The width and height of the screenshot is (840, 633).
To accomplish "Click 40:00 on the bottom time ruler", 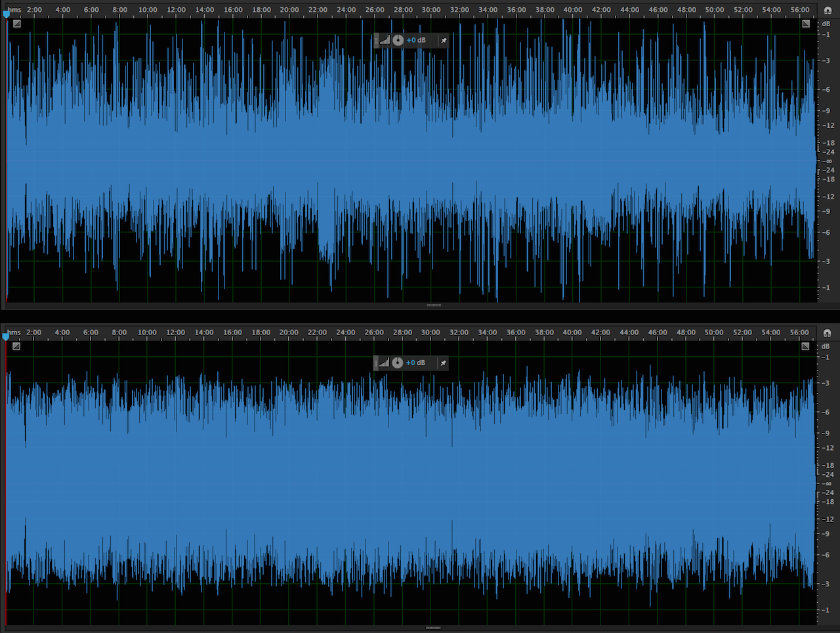I will tap(572, 333).
